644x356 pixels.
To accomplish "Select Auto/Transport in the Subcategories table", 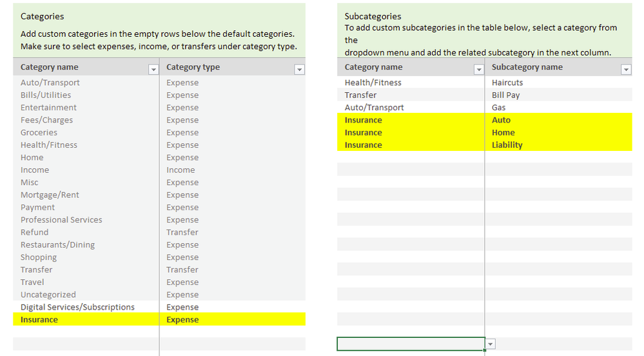I will (x=411, y=107).
